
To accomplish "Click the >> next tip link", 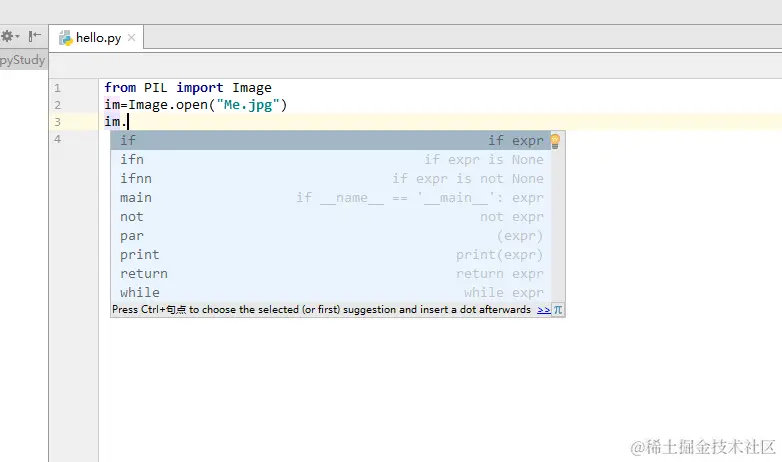I will [544, 310].
